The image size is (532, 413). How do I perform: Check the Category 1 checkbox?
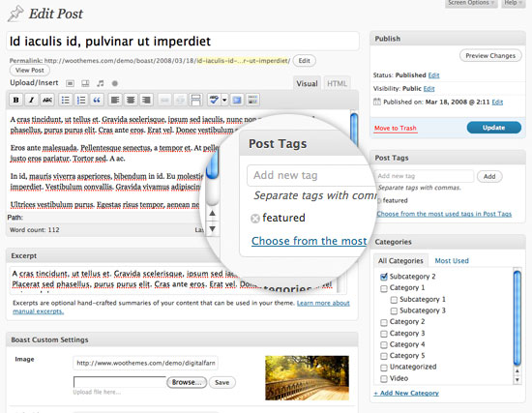[384, 288]
